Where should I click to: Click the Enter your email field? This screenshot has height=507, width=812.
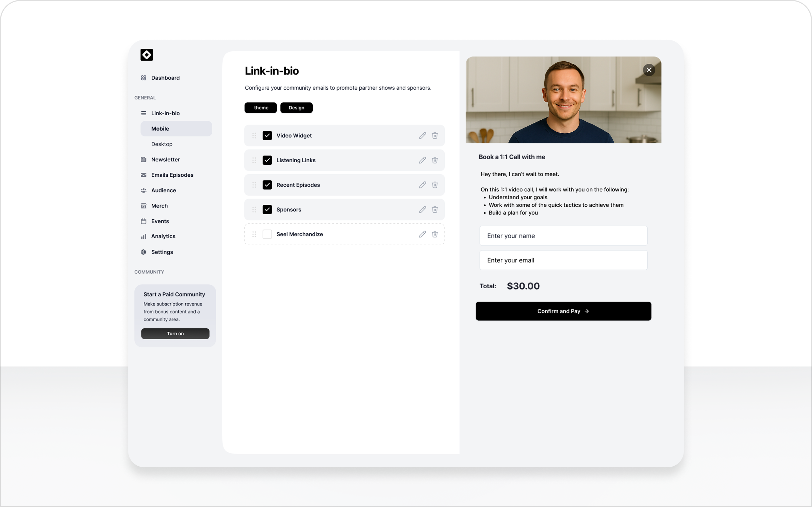563,260
